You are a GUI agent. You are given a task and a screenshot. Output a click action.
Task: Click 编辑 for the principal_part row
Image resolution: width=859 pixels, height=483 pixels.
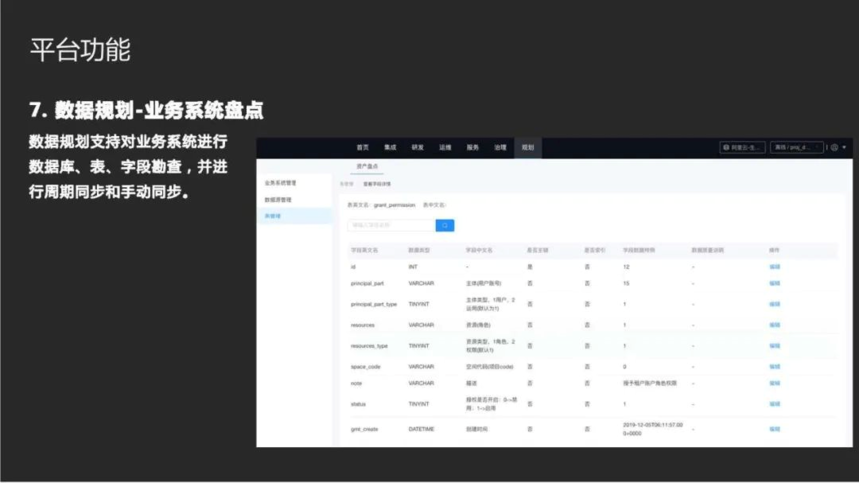point(775,283)
